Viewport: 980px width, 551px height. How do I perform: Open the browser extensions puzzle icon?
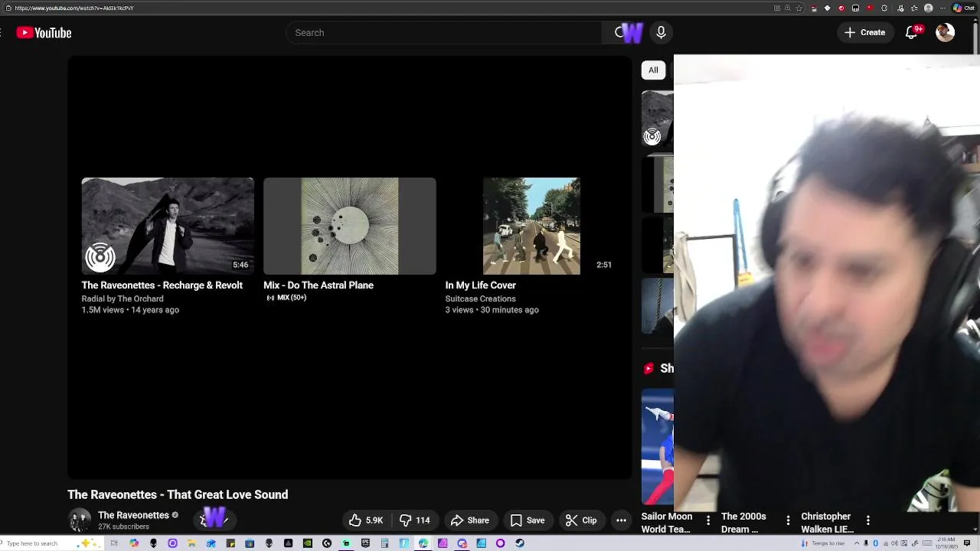click(884, 8)
